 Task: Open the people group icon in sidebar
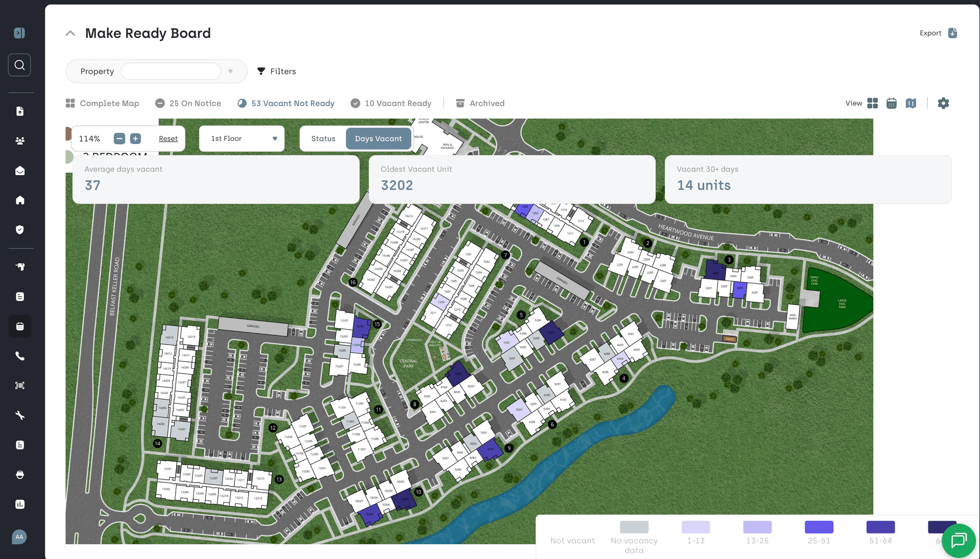pos(20,141)
